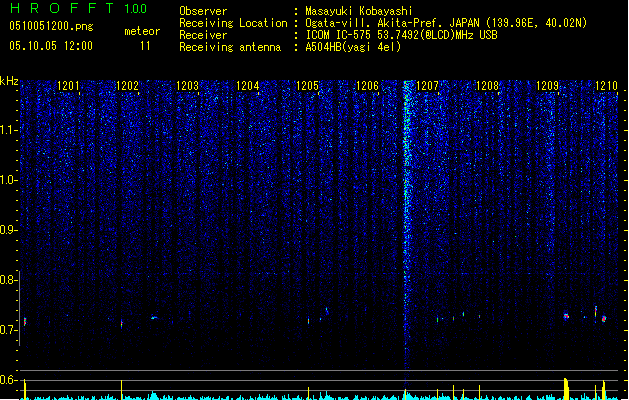Click the 'meteor' label
Viewport: 629px width, 400px height.
pyautogui.click(x=142, y=31)
